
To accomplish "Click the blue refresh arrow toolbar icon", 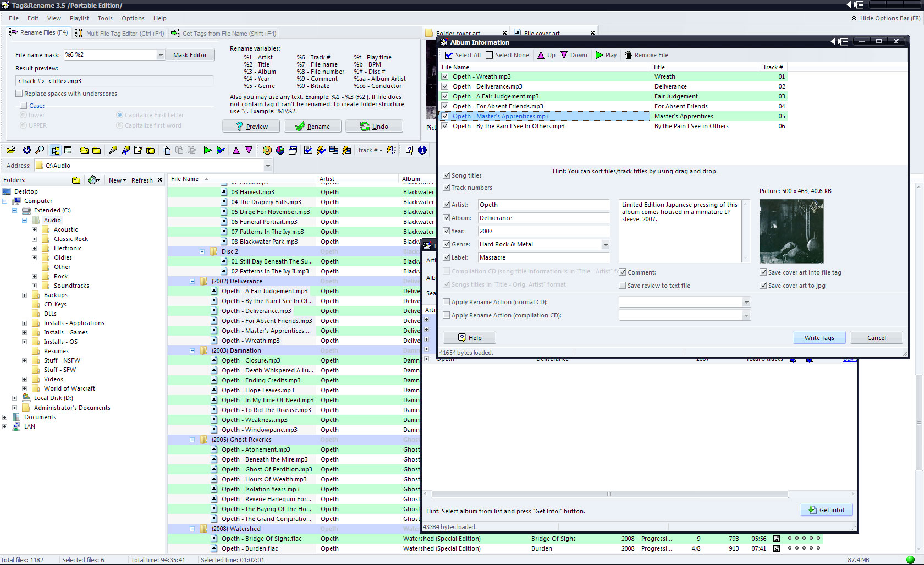I will (x=26, y=150).
